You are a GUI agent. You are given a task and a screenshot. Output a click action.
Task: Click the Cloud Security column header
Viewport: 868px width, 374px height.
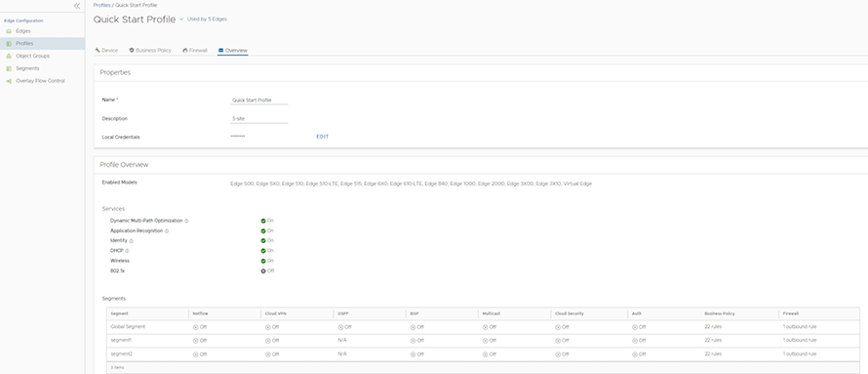(x=570, y=313)
